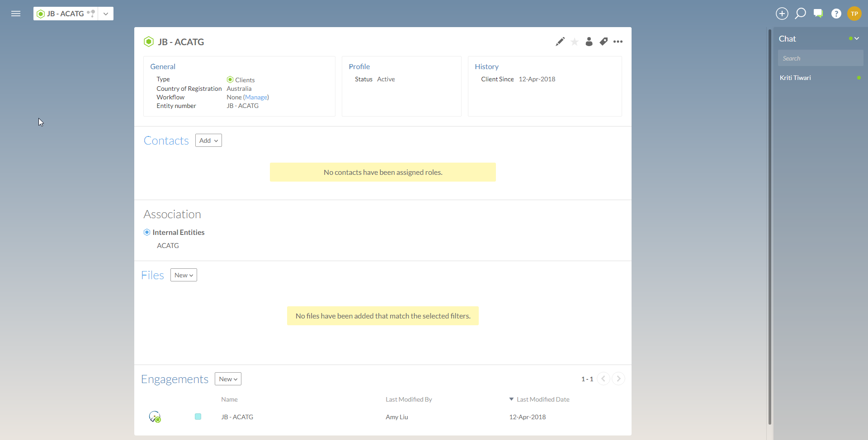Open the Files heading link

(152, 275)
